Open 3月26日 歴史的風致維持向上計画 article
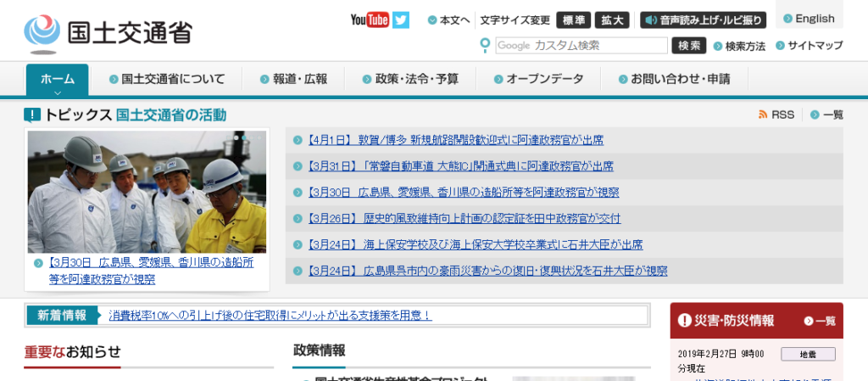Screen dimensions: 868x381 point(464,218)
